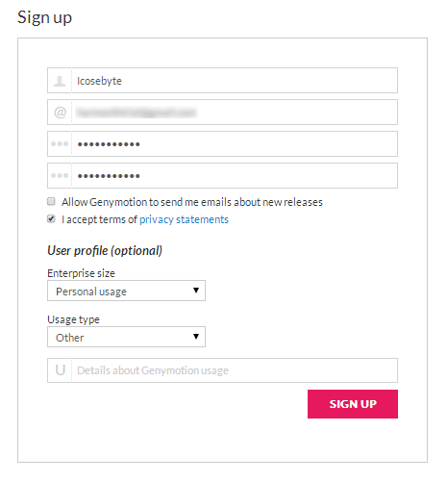
Task: Click the @ icon beside email field
Action: [60, 113]
